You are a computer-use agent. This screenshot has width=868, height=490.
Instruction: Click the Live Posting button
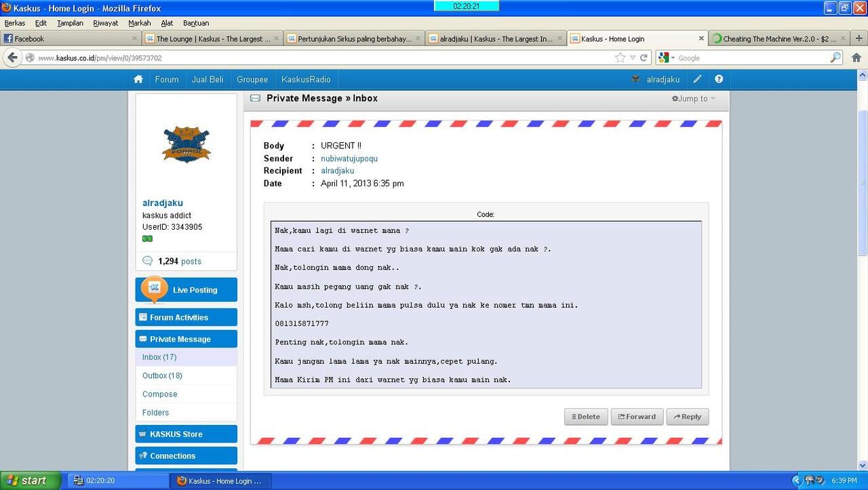[x=186, y=289]
